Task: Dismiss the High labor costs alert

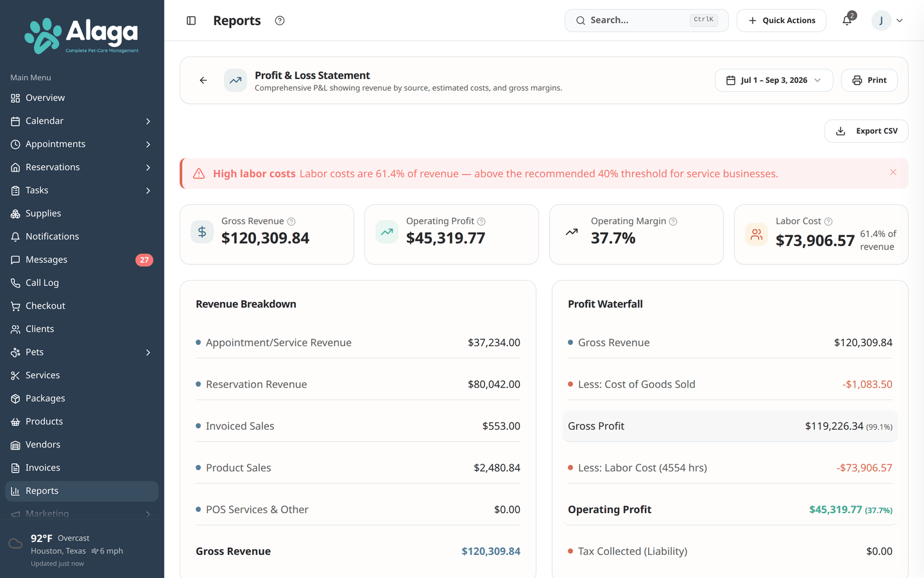Action: [893, 172]
